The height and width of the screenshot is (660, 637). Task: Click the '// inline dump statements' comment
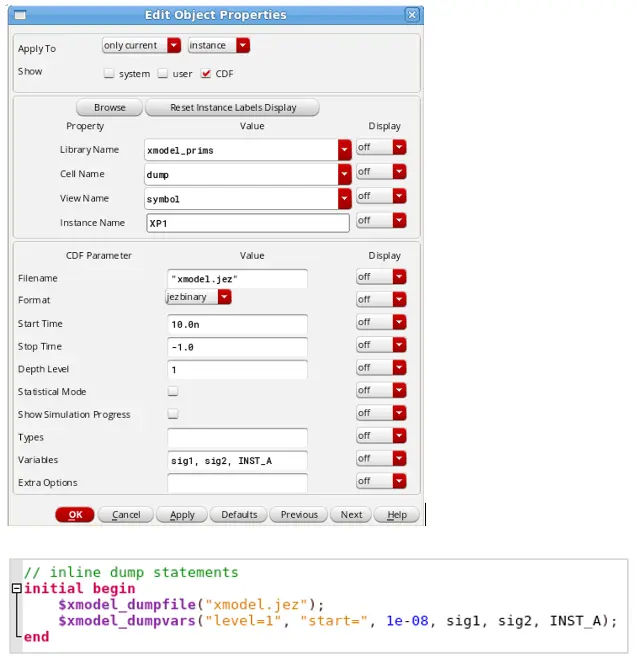131,572
